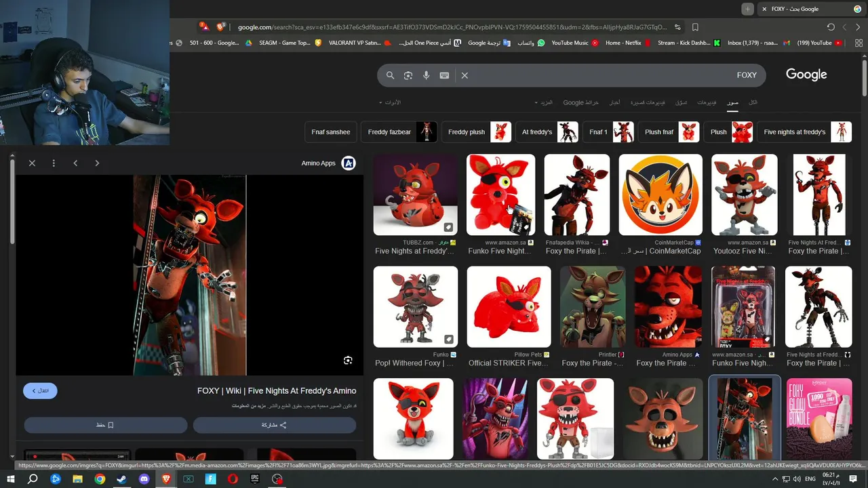Open Foxy Glow Bundle pink thumbnail

818,419
